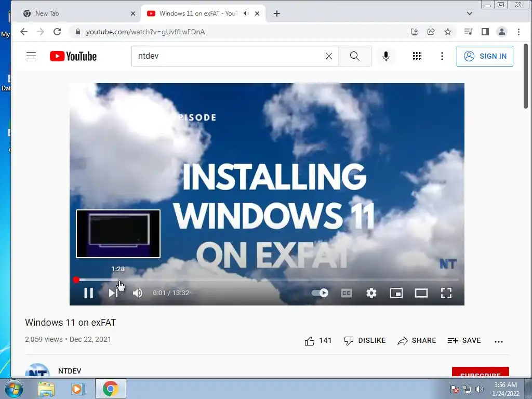
Task: Click the install app icon in address bar
Action: pos(414,32)
